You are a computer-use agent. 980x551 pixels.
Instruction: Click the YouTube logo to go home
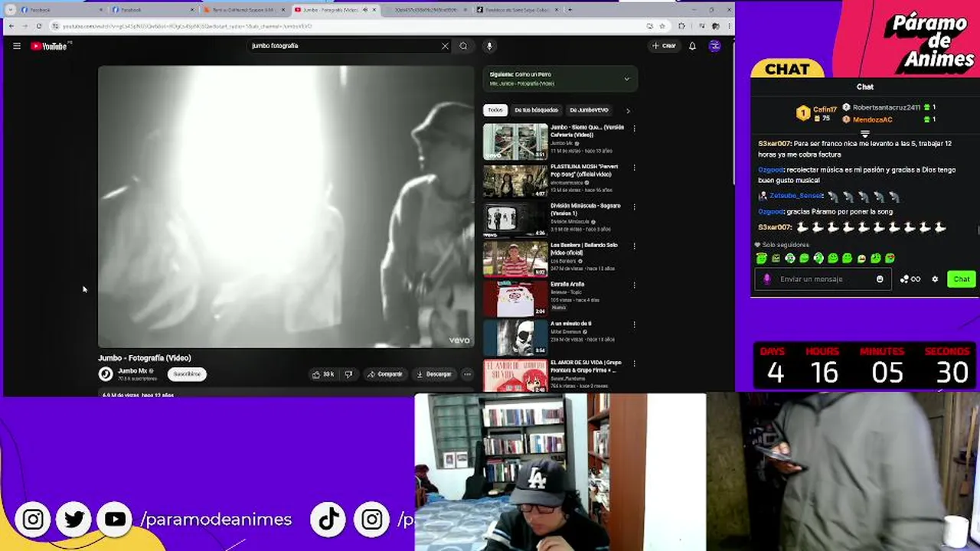coord(51,46)
